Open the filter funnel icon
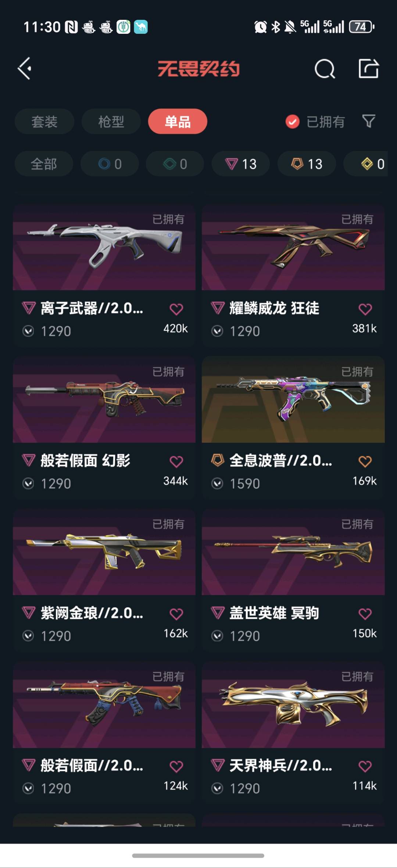This screenshot has height=868, width=397. 368,121
